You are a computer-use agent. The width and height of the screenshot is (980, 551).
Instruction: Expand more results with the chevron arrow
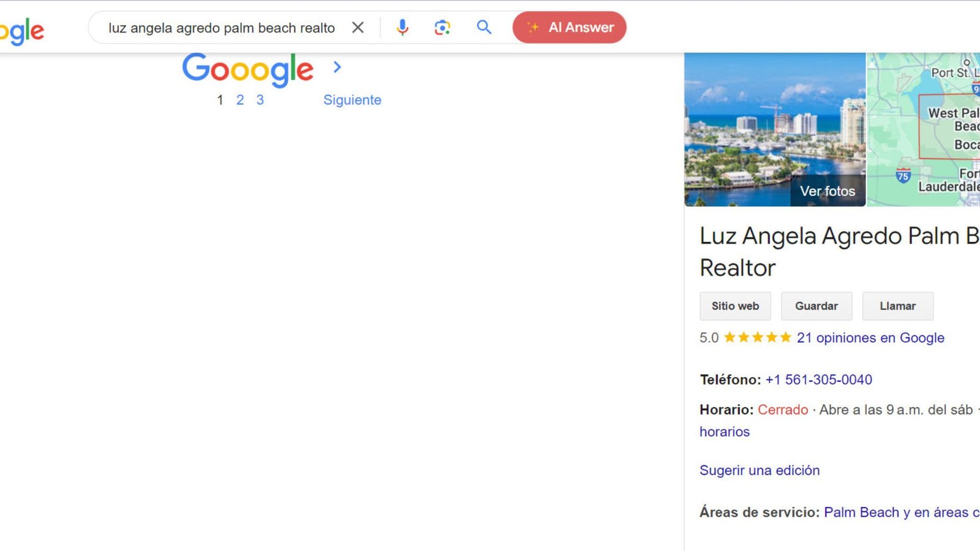click(x=337, y=67)
